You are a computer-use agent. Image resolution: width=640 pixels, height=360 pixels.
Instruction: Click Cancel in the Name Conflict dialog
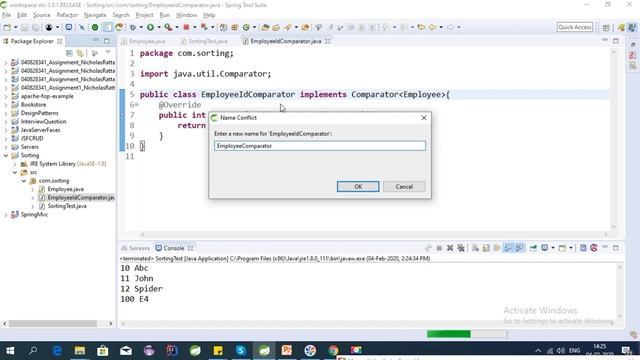pos(404,187)
